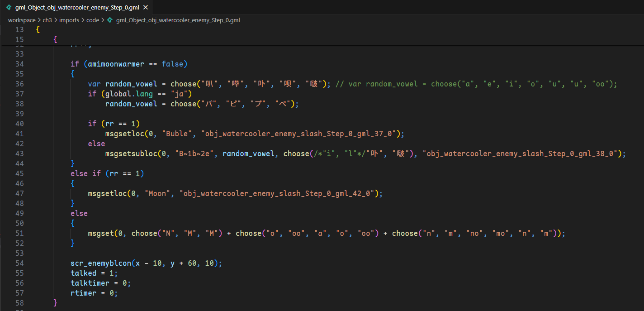
Task: Place cursor on the amimoonwarmer variable
Action: click(x=116, y=64)
